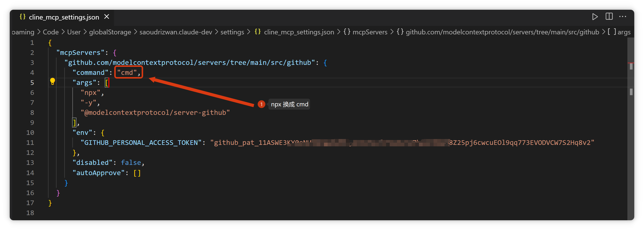Click the bracket icon before args breadcrumb
This screenshot has width=644, height=230.
click(612, 32)
